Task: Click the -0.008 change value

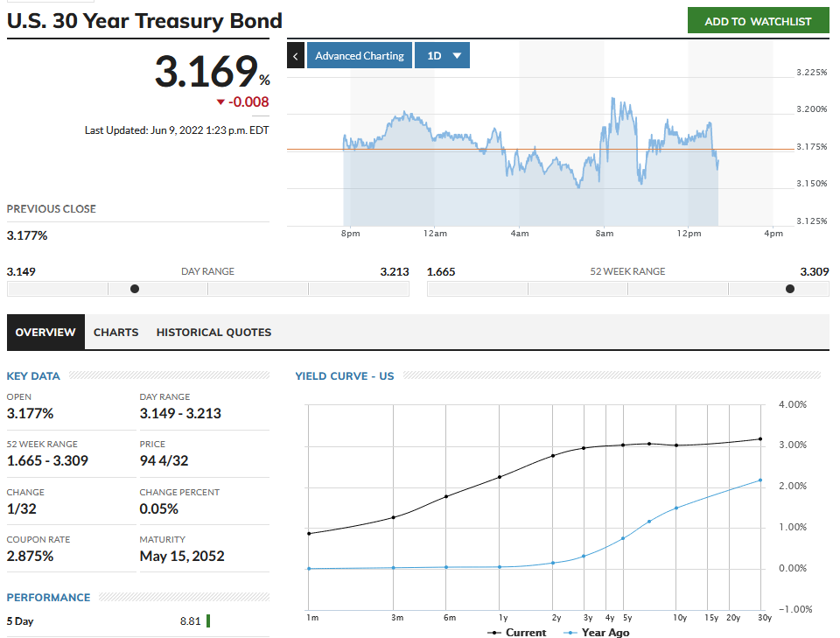Action: pos(248,102)
